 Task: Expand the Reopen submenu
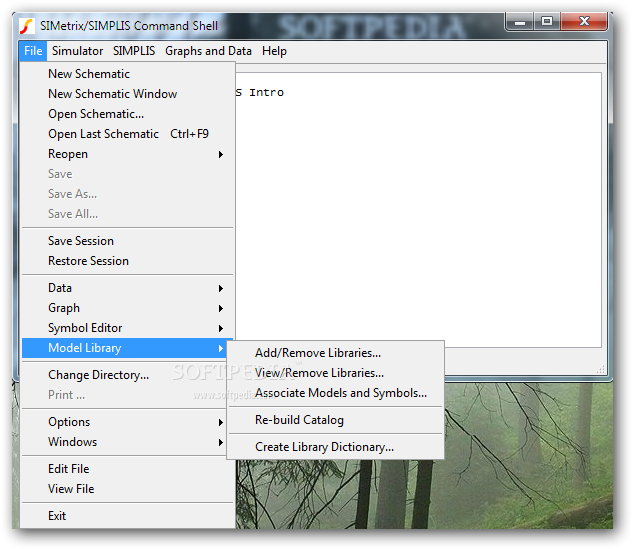coord(128,154)
